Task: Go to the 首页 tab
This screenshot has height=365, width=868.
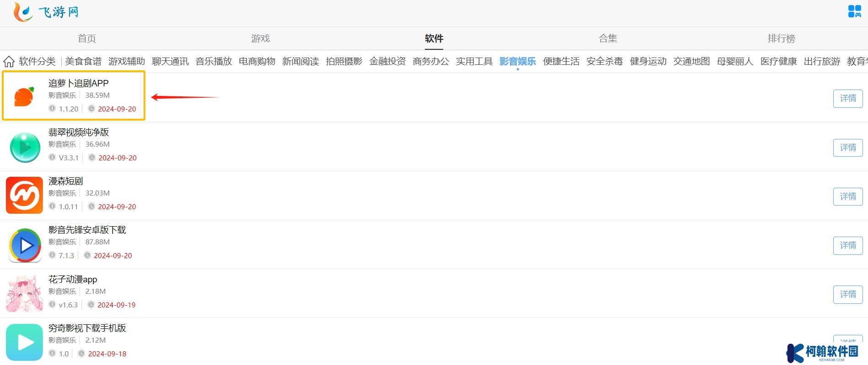Action: [87, 38]
